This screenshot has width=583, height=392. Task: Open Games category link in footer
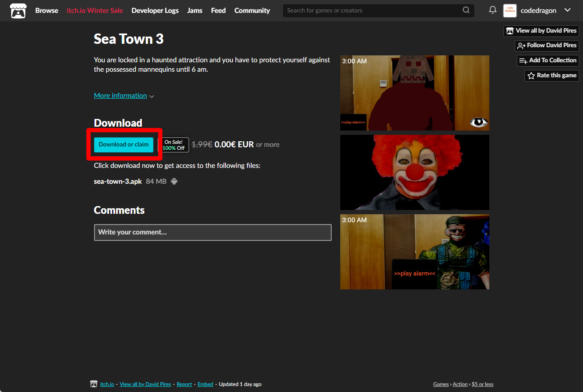coord(441,384)
